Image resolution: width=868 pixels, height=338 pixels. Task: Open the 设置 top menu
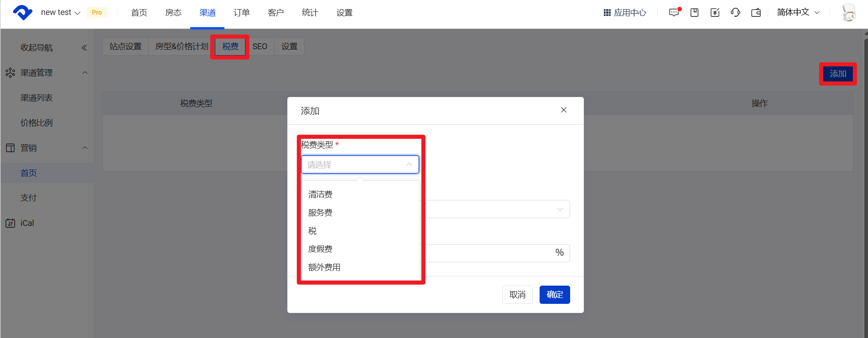click(344, 13)
